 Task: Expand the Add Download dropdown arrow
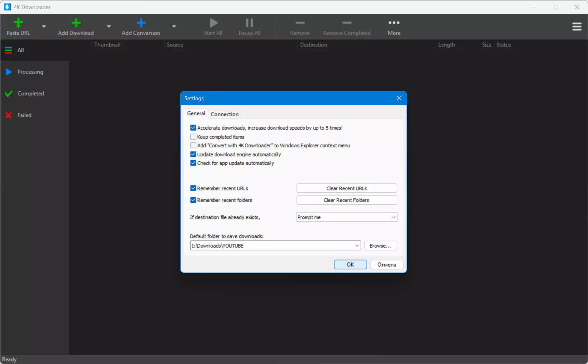click(109, 26)
